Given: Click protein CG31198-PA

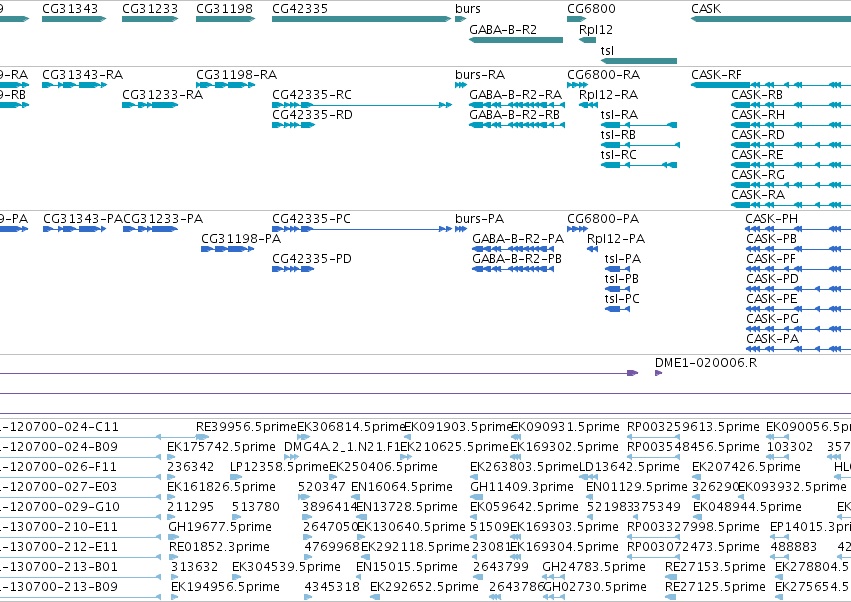Looking at the screenshot, I should point(227,249).
